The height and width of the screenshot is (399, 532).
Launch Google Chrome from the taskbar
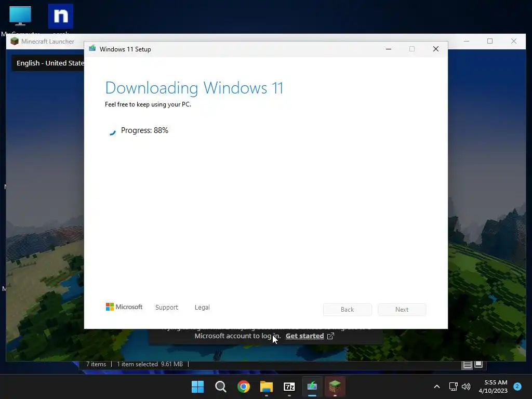pyautogui.click(x=243, y=387)
